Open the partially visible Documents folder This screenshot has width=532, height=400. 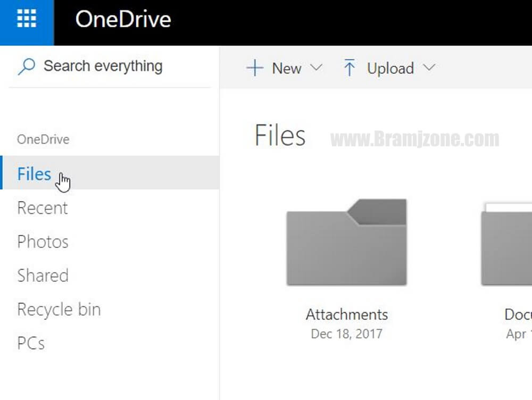tap(506, 244)
